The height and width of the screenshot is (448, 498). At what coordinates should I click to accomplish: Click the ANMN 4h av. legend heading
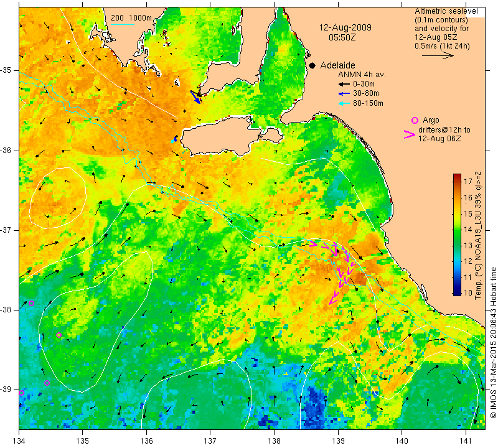[362, 75]
